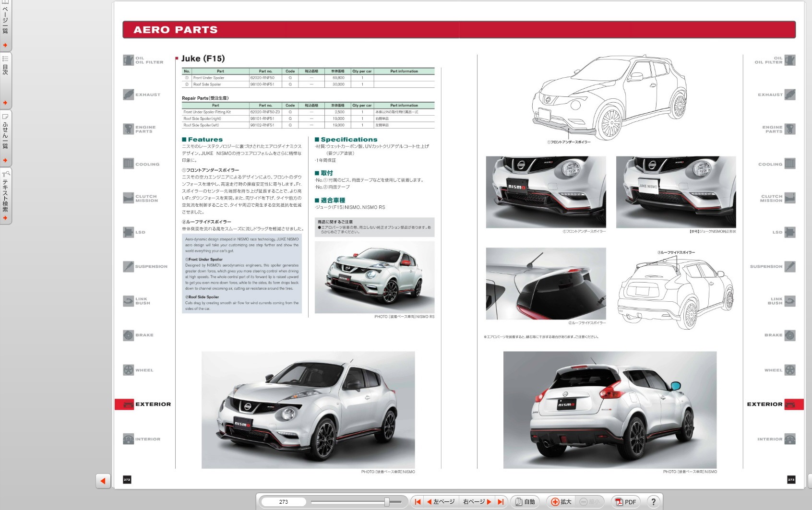The width and height of the screenshot is (812, 510).
Task: Click the CLUTCH MISSION icon on right index
Action: (790, 198)
